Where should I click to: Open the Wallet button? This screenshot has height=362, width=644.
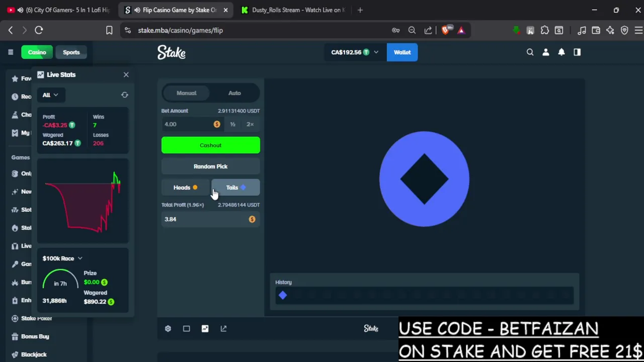click(402, 52)
